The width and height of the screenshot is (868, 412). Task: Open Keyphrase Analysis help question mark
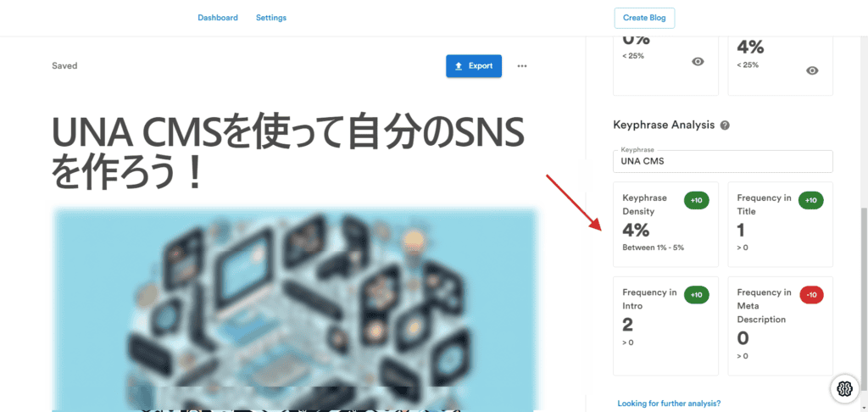tap(726, 125)
